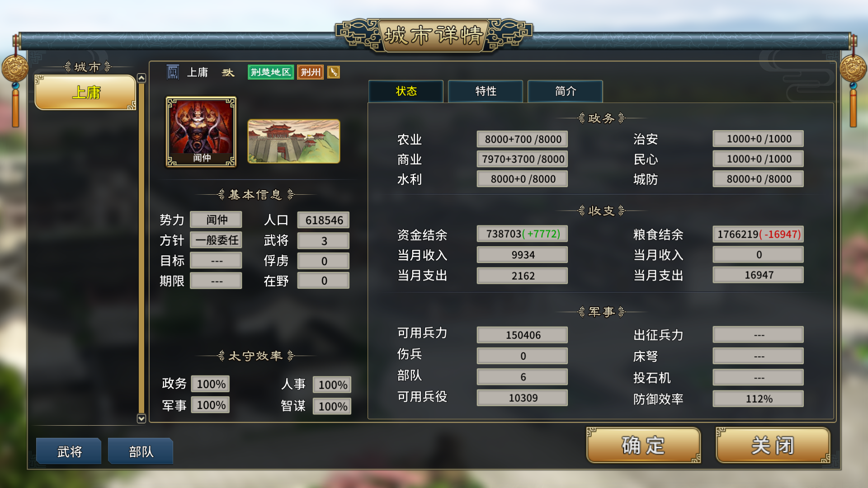Switch to the 特性 tab
This screenshot has height=488, width=868.
[x=486, y=91]
